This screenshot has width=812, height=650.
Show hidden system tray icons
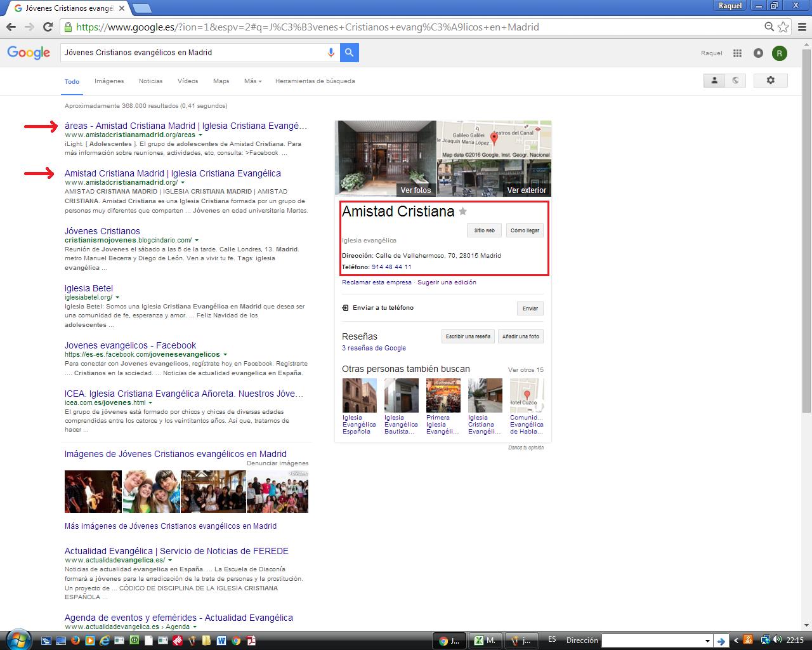click(x=737, y=640)
